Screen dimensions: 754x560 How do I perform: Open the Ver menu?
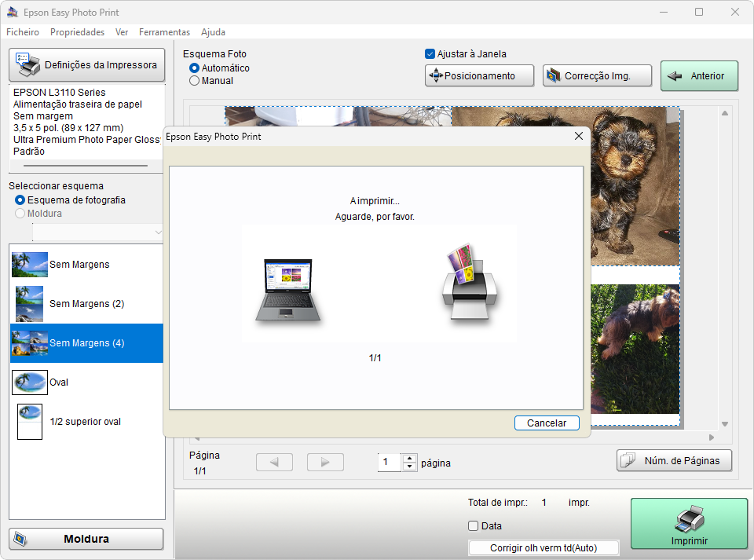click(x=122, y=31)
